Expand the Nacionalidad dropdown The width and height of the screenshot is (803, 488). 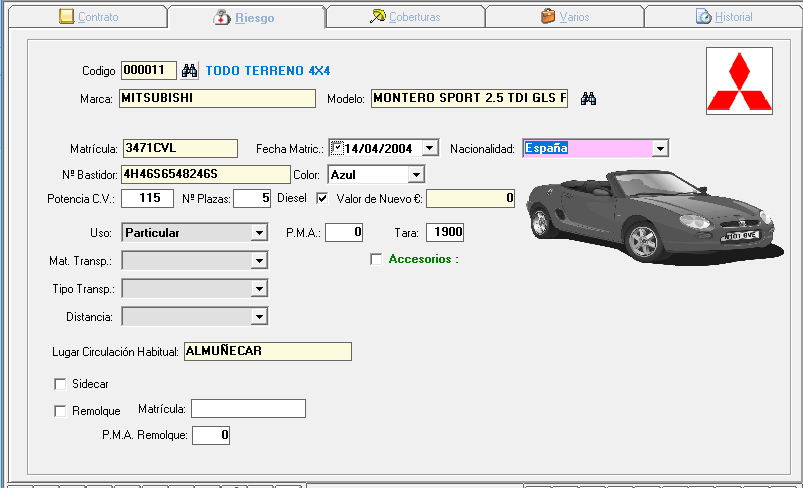(660, 148)
